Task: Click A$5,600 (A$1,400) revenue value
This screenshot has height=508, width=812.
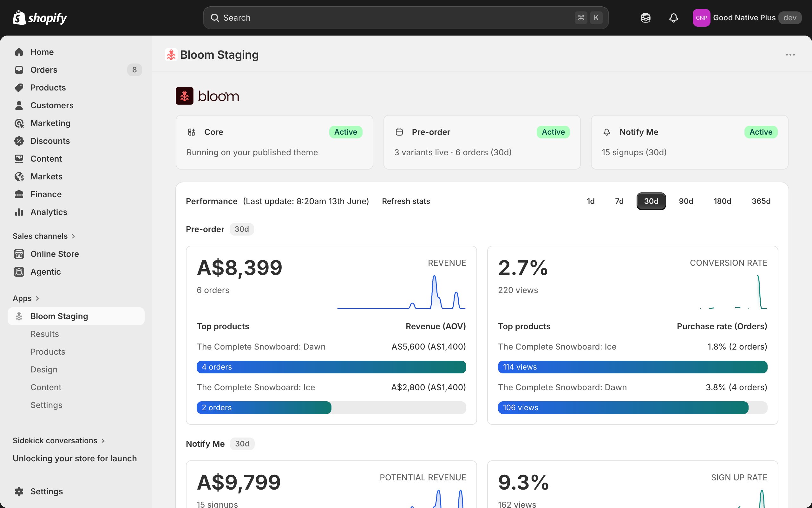Action: 429,347
